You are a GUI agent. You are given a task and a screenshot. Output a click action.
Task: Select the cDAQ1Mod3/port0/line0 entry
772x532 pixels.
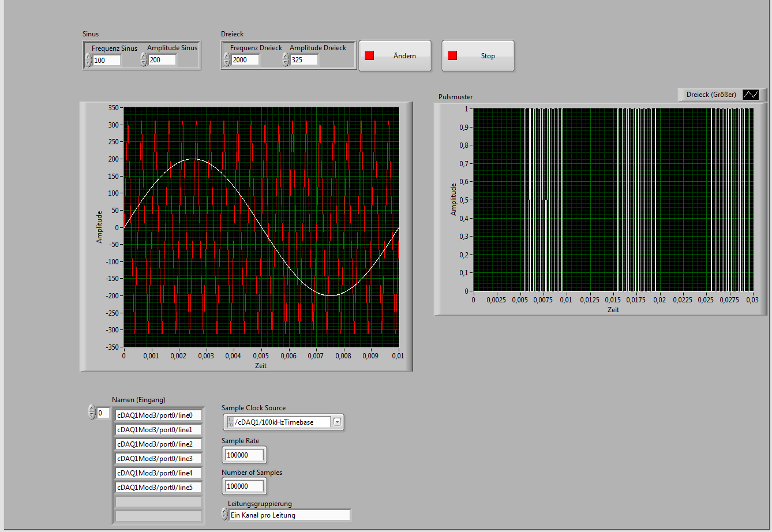[x=159, y=415]
